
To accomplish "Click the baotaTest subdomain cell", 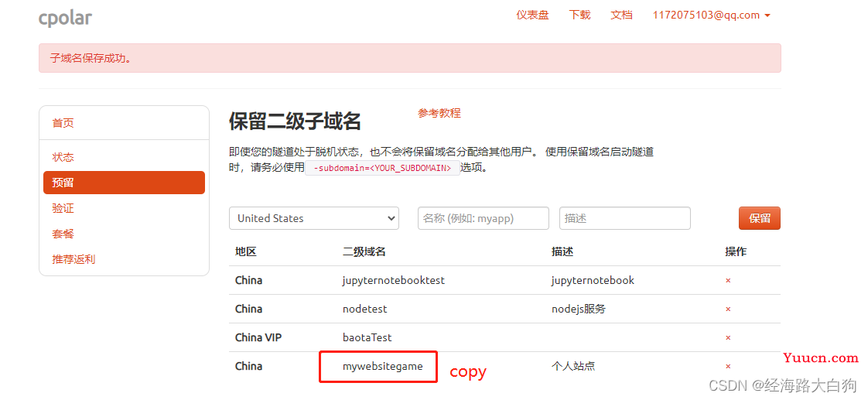I will [x=367, y=337].
